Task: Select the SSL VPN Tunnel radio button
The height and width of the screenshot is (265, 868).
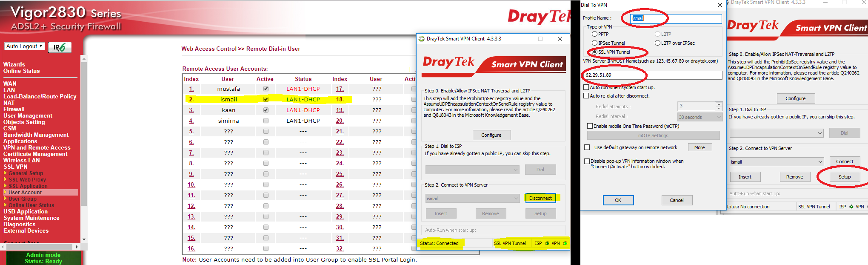Action: pyautogui.click(x=594, y=52)
